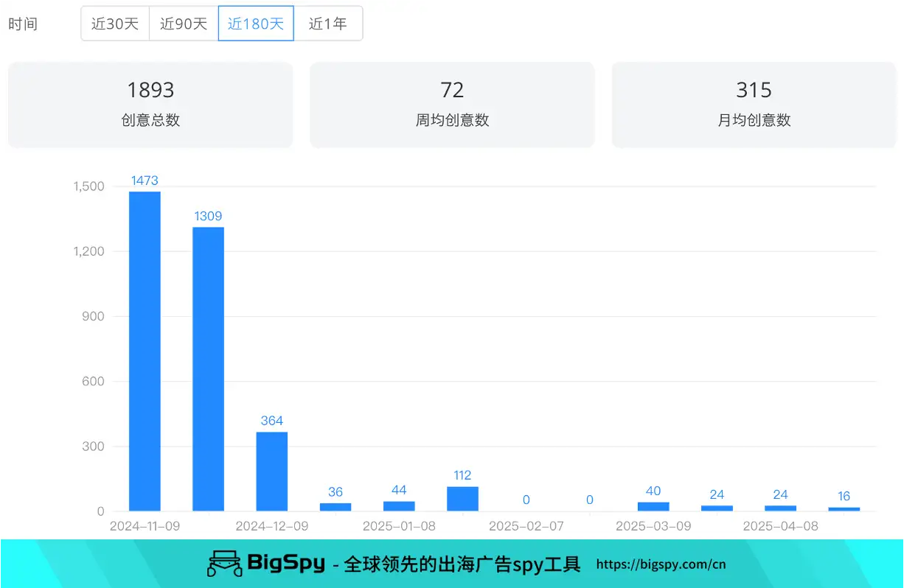Image resolution: width=904 pixels, height=588 pixels.
Task: Click the 月均创意数 315 stat card
Action: [754, 105]
